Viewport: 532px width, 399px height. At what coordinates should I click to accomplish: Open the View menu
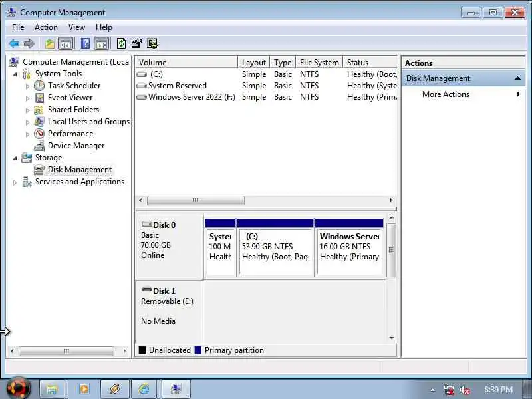coord(76,27)
